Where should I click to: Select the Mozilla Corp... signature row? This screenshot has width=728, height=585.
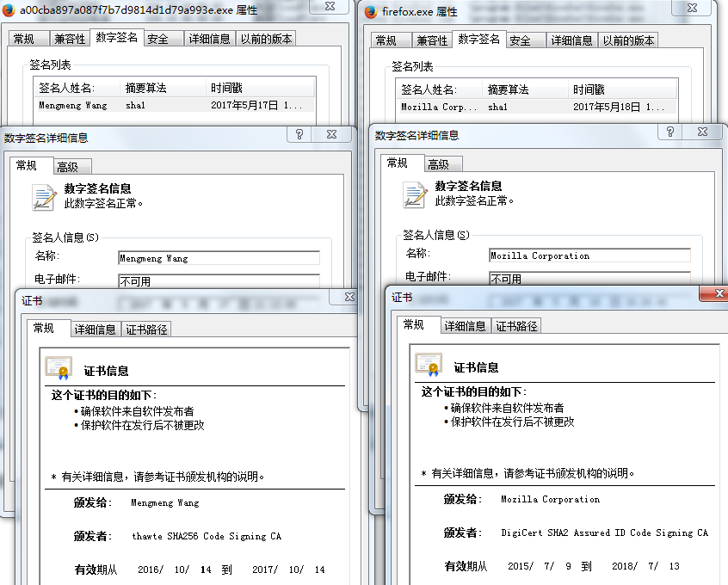[537, 107]
